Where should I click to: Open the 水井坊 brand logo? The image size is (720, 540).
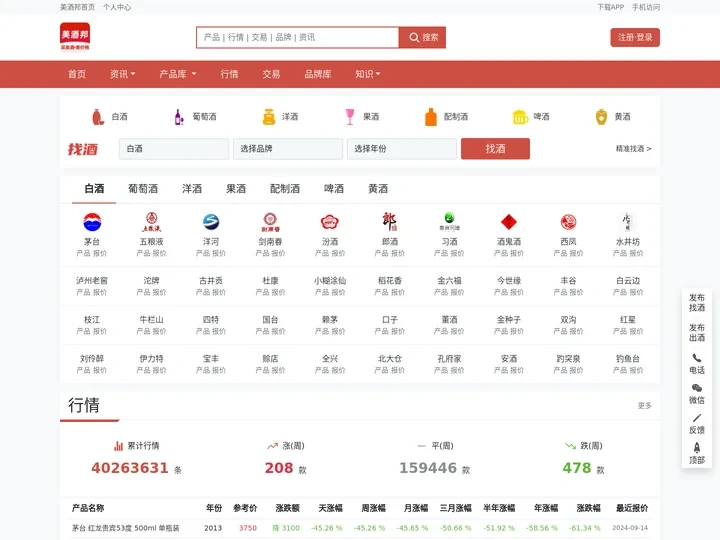coord(628,222)
